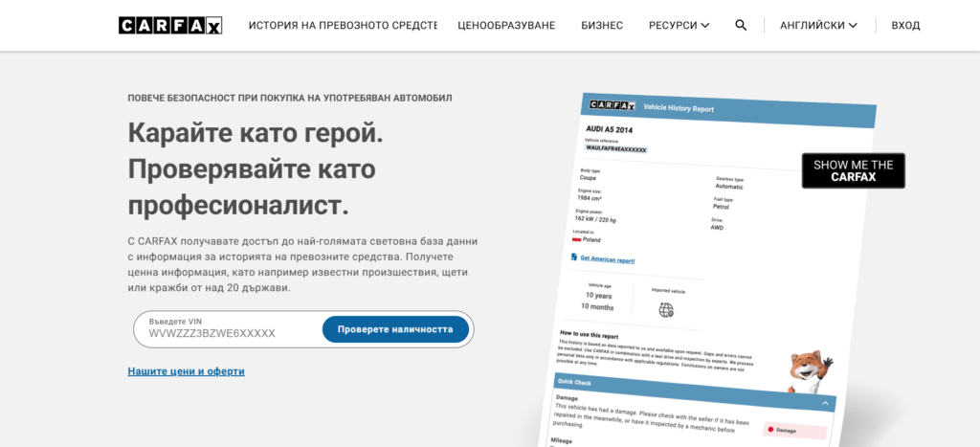Click the sample Vehicle History Report image
Screen dimensions: 980x447
click(706, 270)
